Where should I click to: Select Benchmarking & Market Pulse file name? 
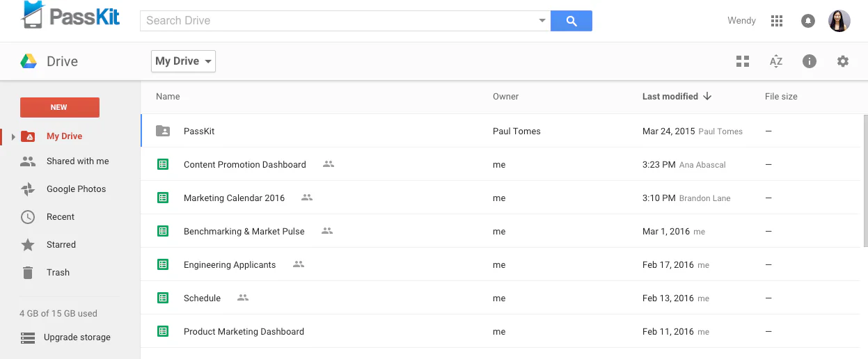tap(244, 232)
